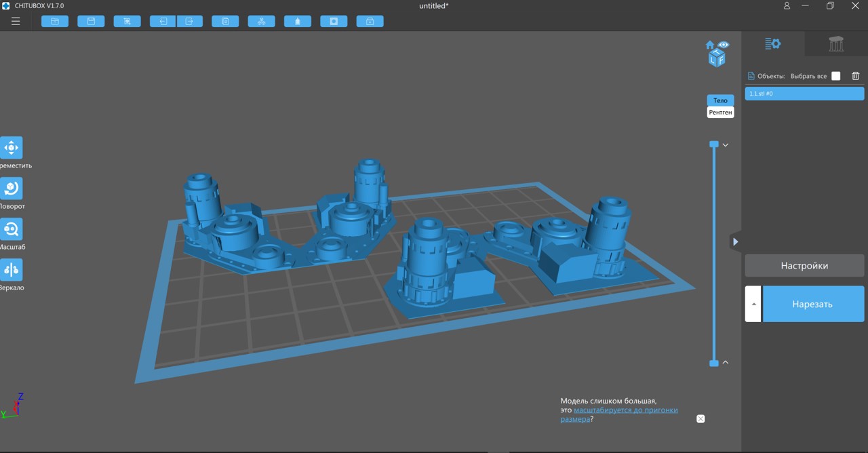Screen dimensions: 868x453
Task: Switch view mode to Тело (solid)
Action: click(x=720, y=100)
